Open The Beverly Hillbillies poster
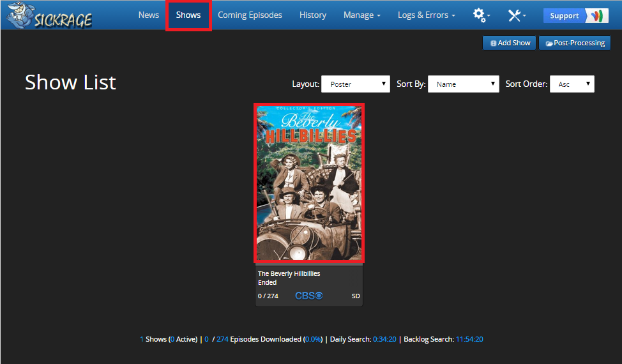Viewport: 622px width, 364px height. 309,183
